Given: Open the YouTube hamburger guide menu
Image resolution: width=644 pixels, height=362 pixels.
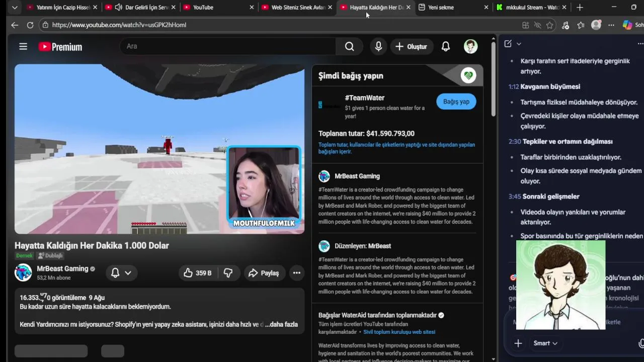Looking at the screenshot, I should [x=23, y=47].
